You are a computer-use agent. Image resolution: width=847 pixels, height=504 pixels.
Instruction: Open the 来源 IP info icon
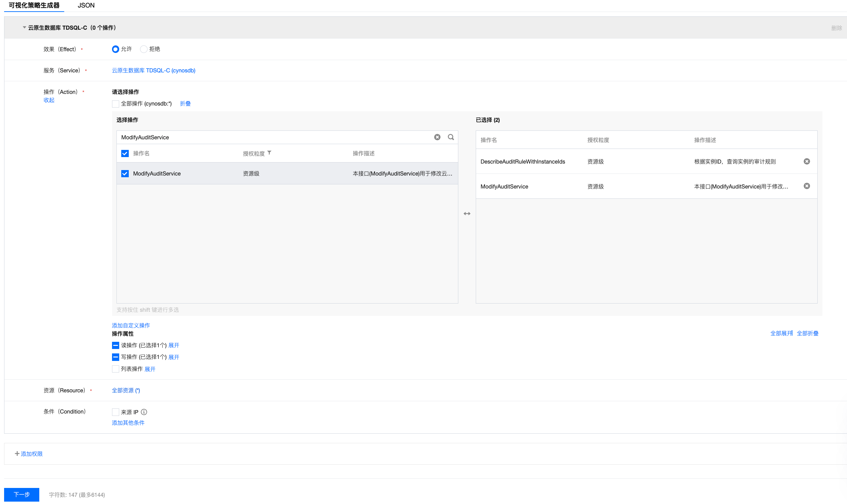[x=144, y=412]
